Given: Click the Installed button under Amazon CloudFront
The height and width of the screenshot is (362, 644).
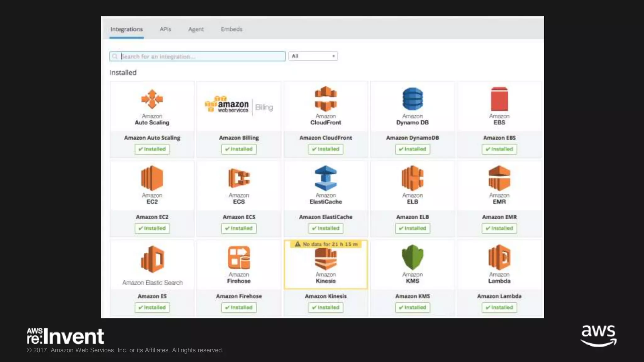Looking at the screenshot, I should point(326,149).
